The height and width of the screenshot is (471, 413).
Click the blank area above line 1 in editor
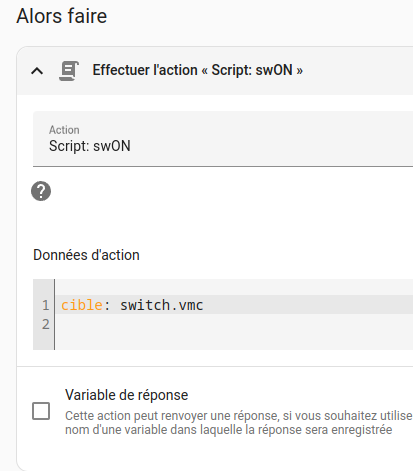coord(234,287)
